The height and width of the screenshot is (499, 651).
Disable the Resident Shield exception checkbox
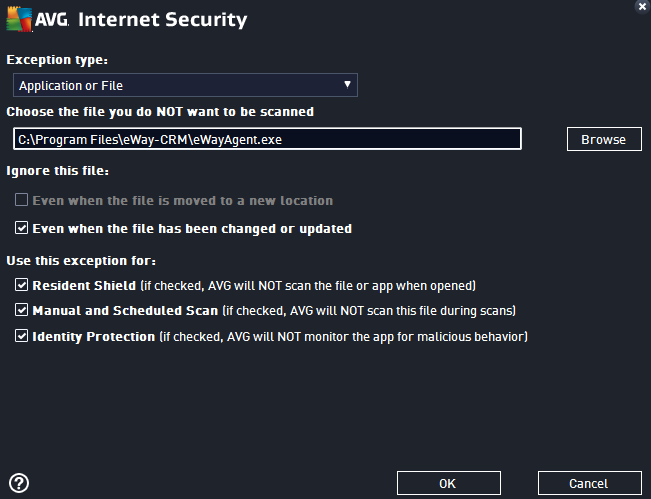point(22,285)
